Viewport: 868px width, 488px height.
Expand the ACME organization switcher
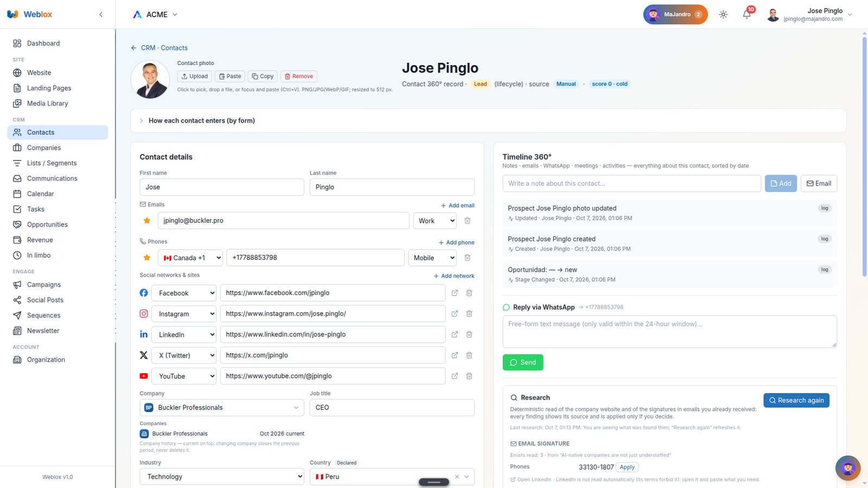point(155,15)
